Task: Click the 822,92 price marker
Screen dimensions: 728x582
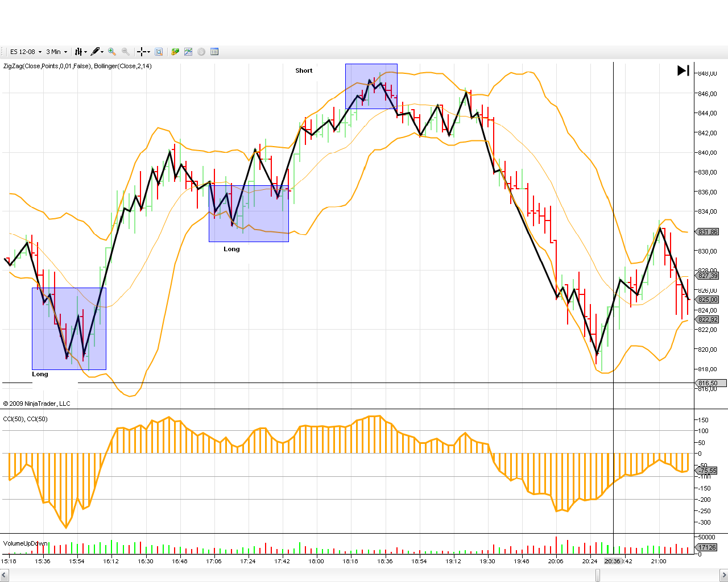Action: [x=708, y=319]
